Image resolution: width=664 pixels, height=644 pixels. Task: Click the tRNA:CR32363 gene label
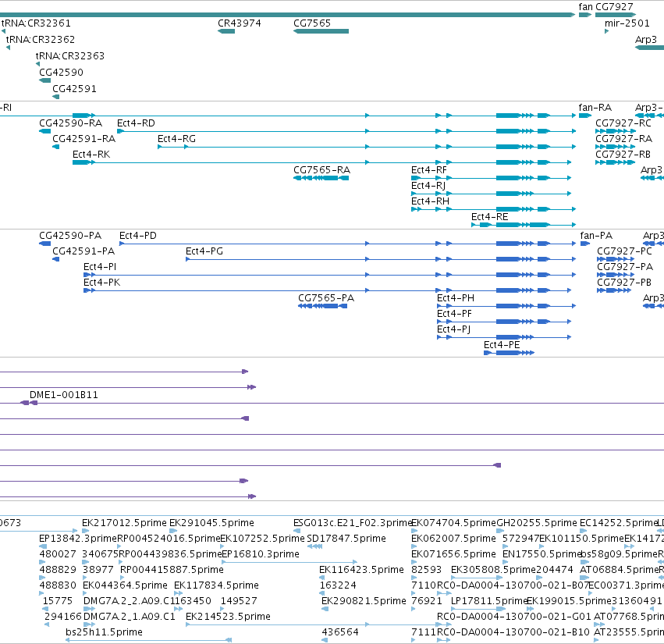tap(70, 56)
